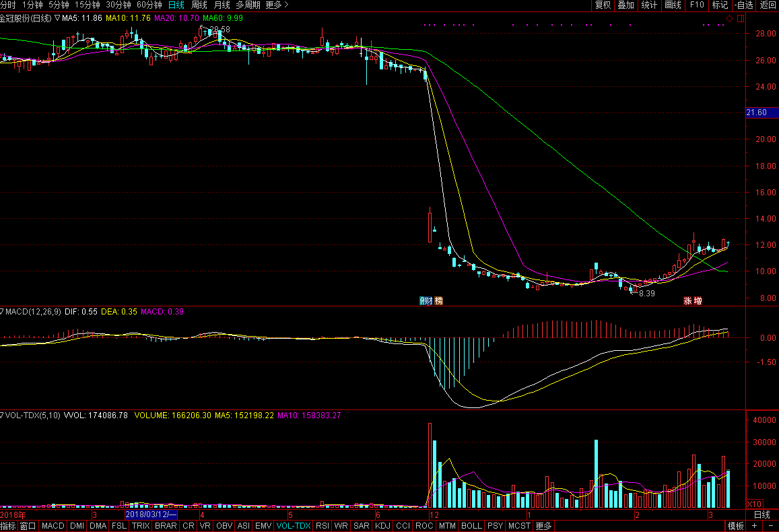Expand the VOL-TDX panel dropdown triangle
779x532 pixels.
tap(3, 415)
